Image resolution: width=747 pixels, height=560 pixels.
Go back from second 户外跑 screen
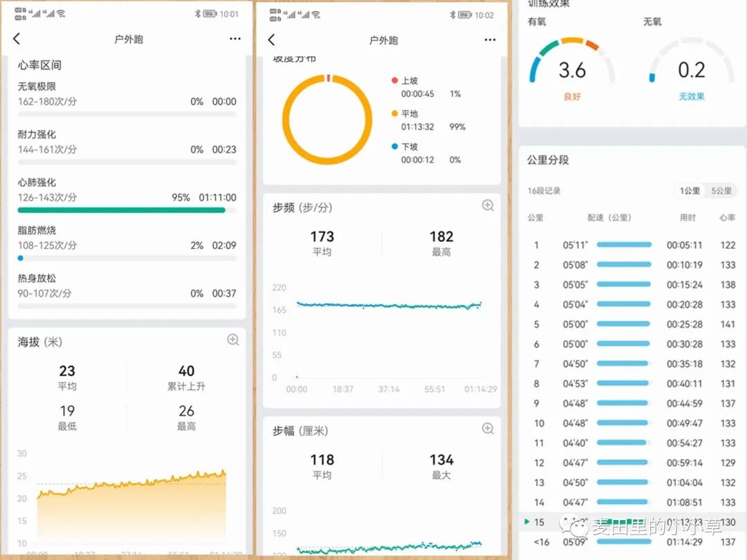point(272,40)
